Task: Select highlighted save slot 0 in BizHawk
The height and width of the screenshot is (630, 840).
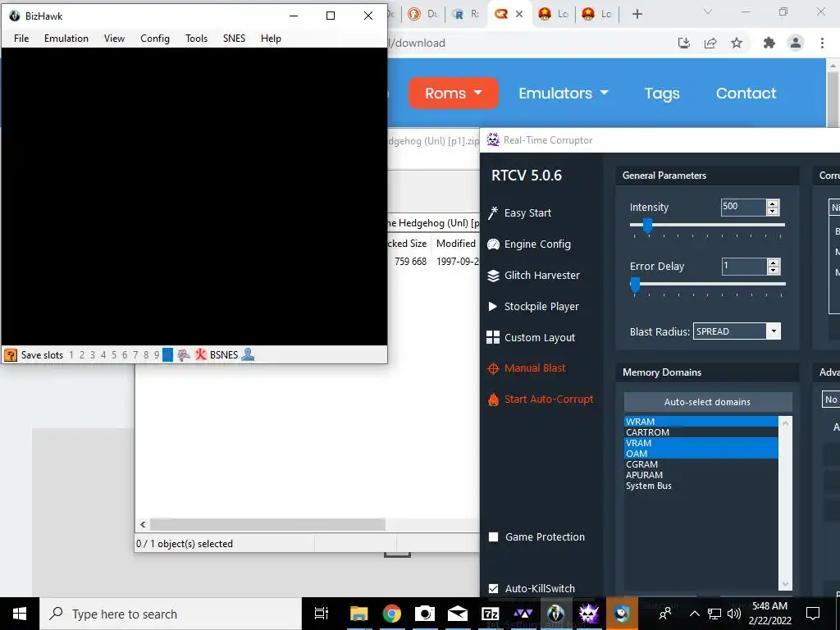Action: click(167, 354)
